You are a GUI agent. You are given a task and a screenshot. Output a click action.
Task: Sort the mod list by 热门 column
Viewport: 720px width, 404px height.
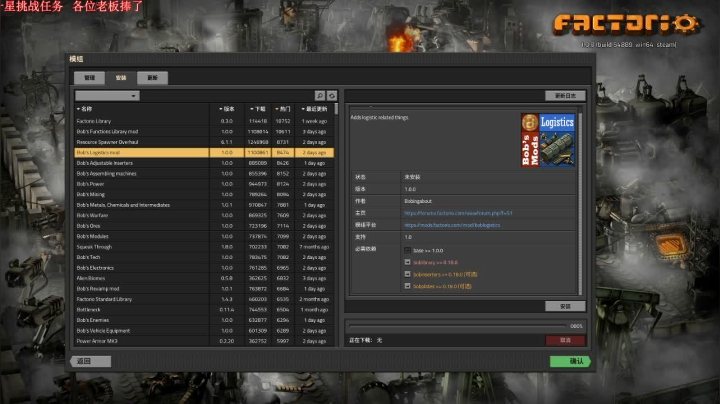point(282,109)
